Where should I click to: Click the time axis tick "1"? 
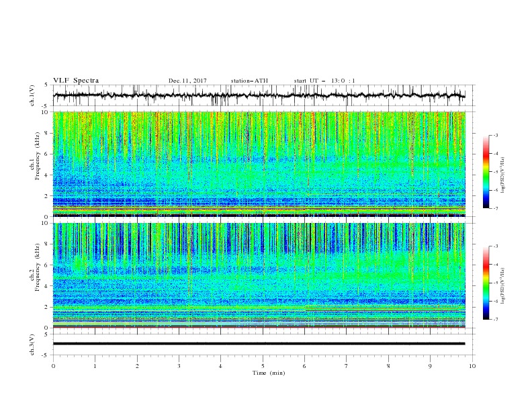click(x=95, y=366)
